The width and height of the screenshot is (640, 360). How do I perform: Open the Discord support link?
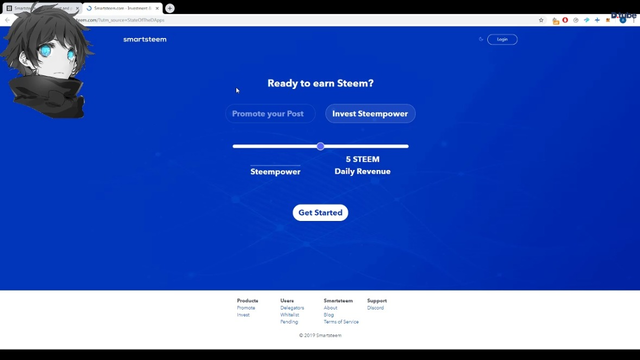point(375,308)
